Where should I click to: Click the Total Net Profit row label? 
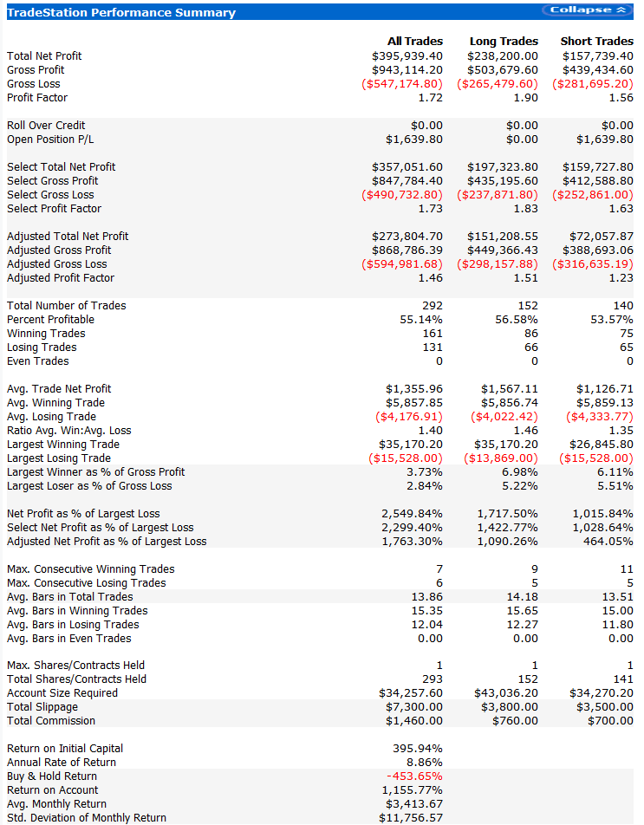[x=43, y=55]
